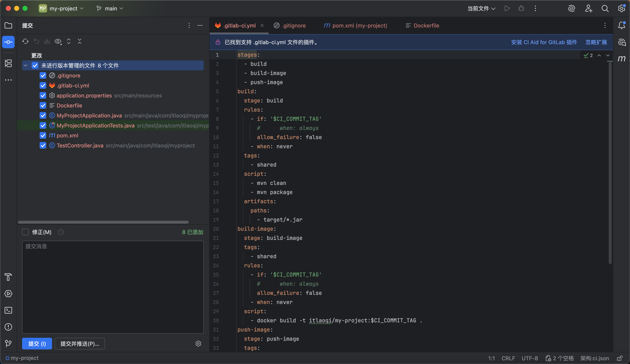Uncheck the Dockerfile checkbox

click(x=43, y=105)
